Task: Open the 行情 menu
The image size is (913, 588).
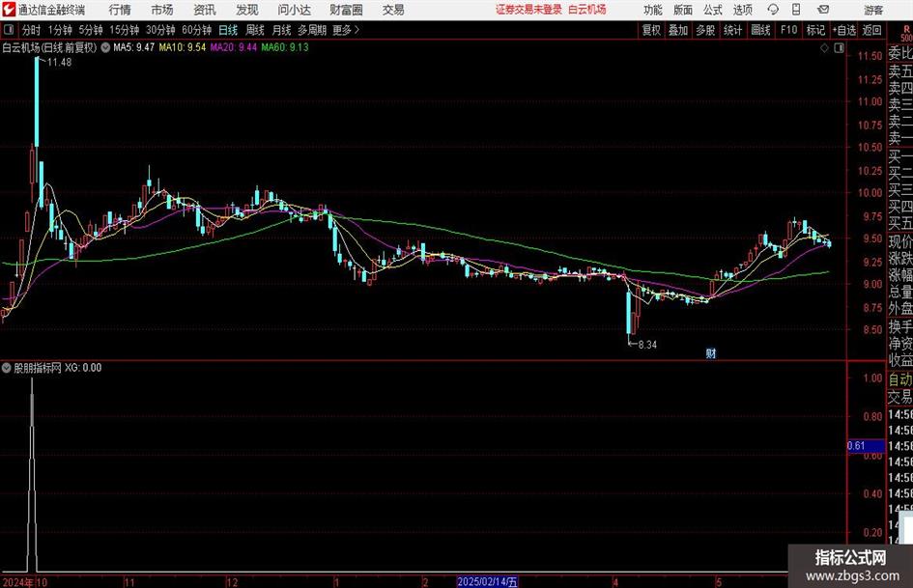Action: point(120,10)
